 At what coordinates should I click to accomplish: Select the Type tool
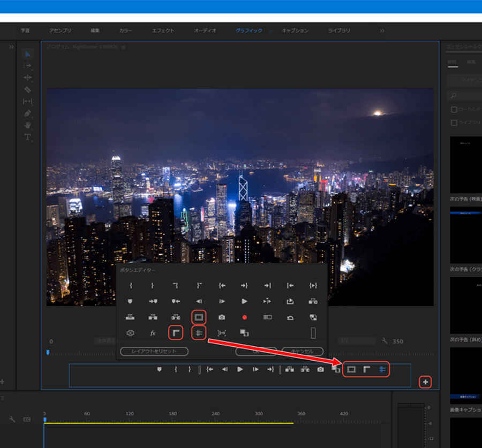[x=28, y=137]
